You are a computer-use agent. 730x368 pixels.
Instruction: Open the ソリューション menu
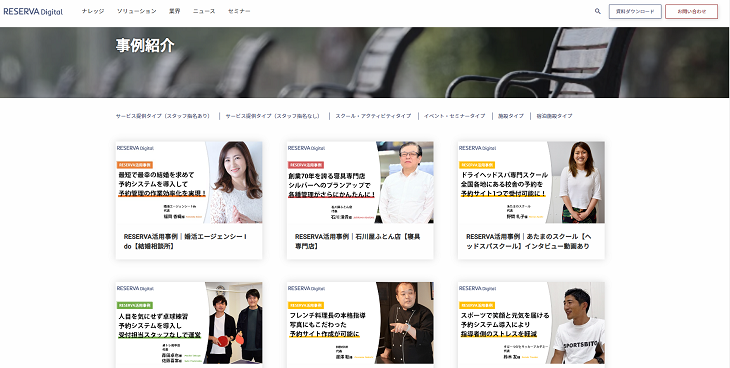coord(136,11)
